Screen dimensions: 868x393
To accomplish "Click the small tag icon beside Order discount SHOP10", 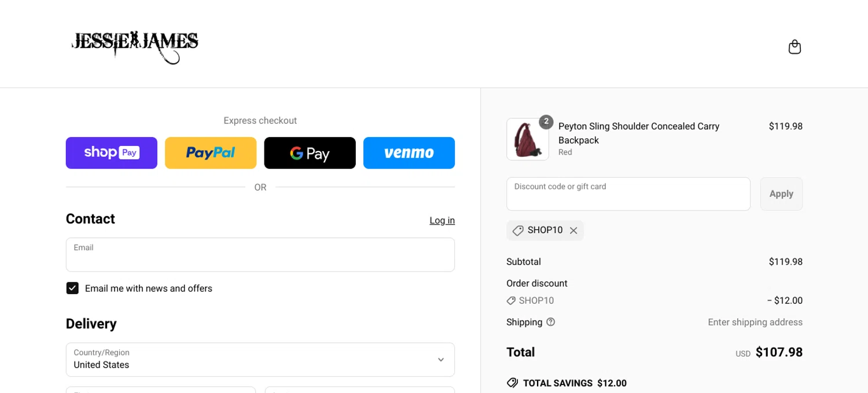I will 511,300.
